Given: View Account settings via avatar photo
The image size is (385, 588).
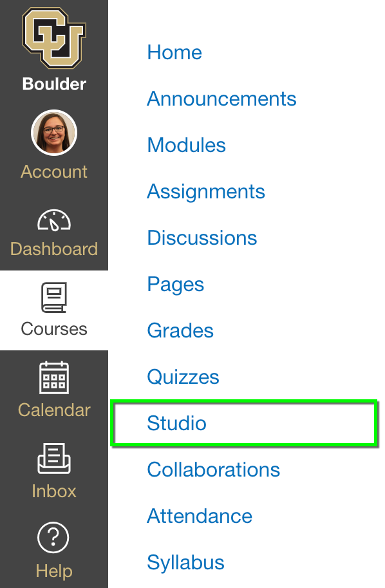Looking at the screenshot, I should pos(53,132).
